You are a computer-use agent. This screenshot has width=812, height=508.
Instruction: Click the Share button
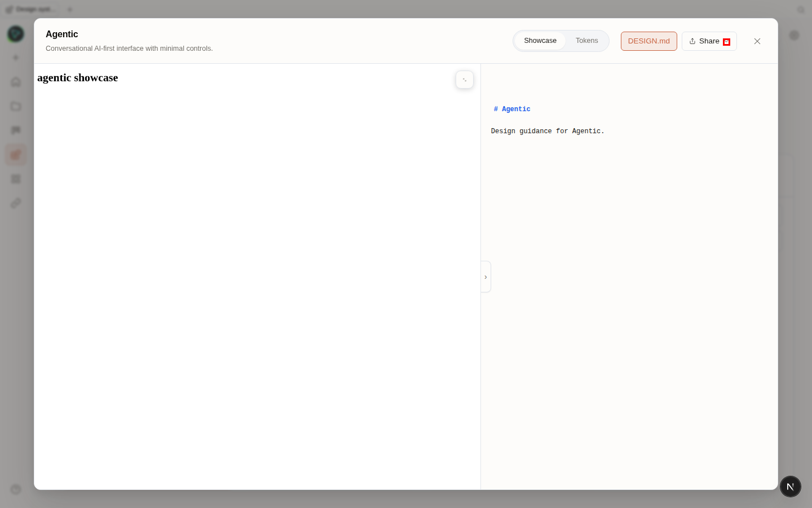click(x=704, y=41)
